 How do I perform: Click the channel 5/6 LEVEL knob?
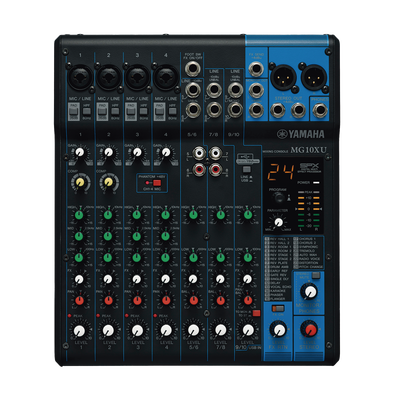click(193, 330)
